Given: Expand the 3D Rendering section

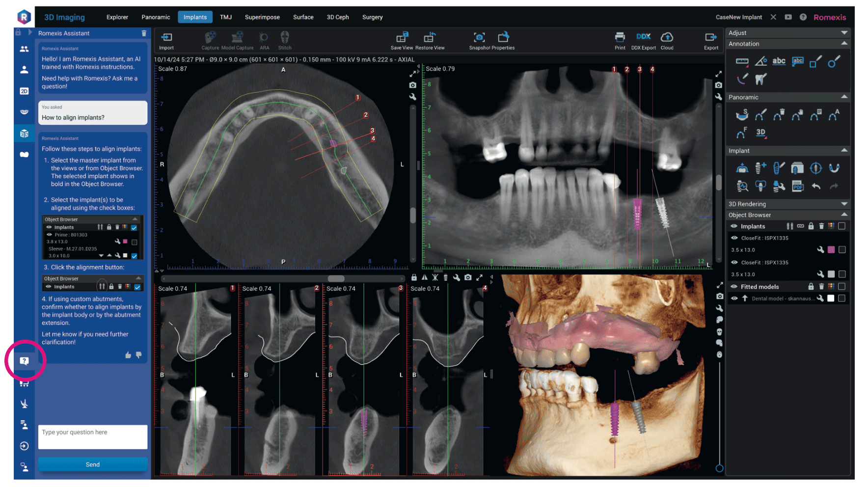Looking at the screenshot, I should point(844,204).
